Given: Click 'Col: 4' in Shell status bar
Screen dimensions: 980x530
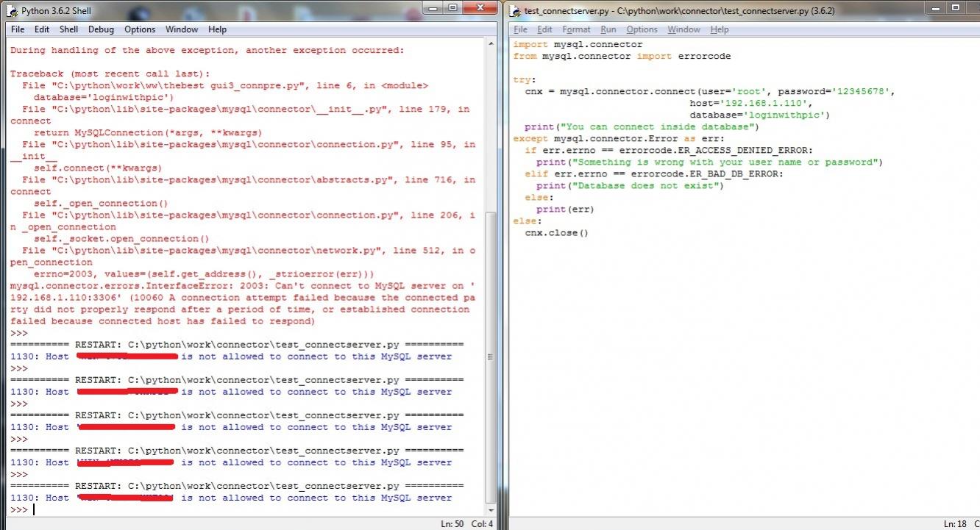Looking at the screenshot, I should (482, 523).
